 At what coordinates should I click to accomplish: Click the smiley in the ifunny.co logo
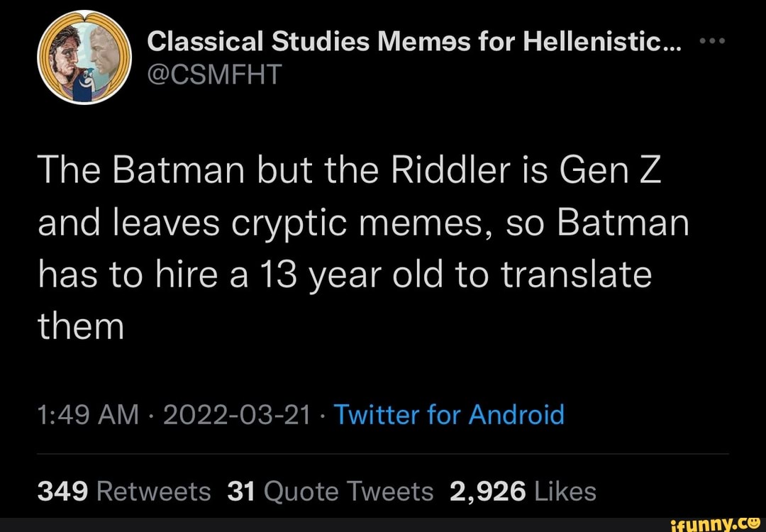click(x=753, y=523)
